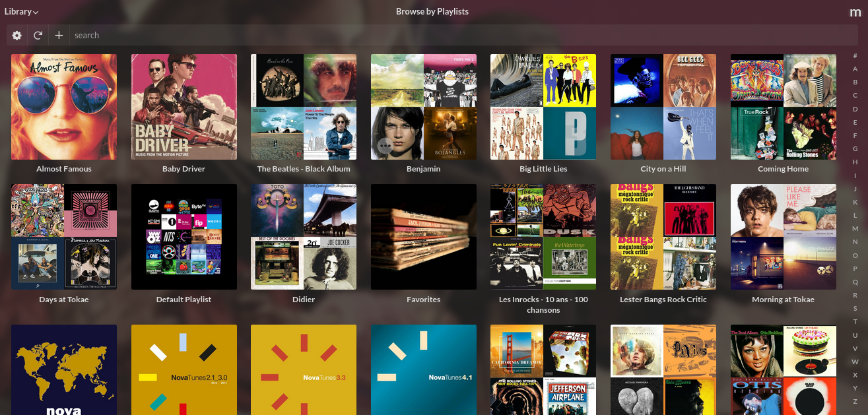Viewport: 868px width, 415px height.
Task: Jump to letter A in index
Action: point(855,69)
